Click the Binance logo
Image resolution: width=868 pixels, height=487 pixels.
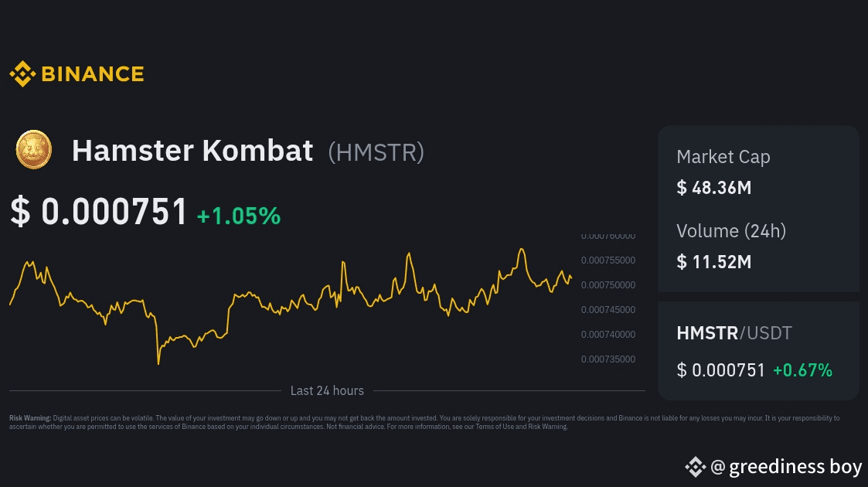(x=77, y=73)
